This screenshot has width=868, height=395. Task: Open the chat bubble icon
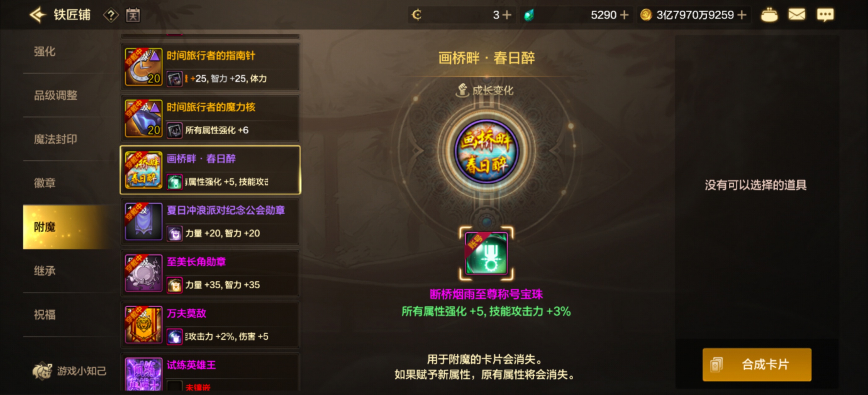[x=825, y=15]
